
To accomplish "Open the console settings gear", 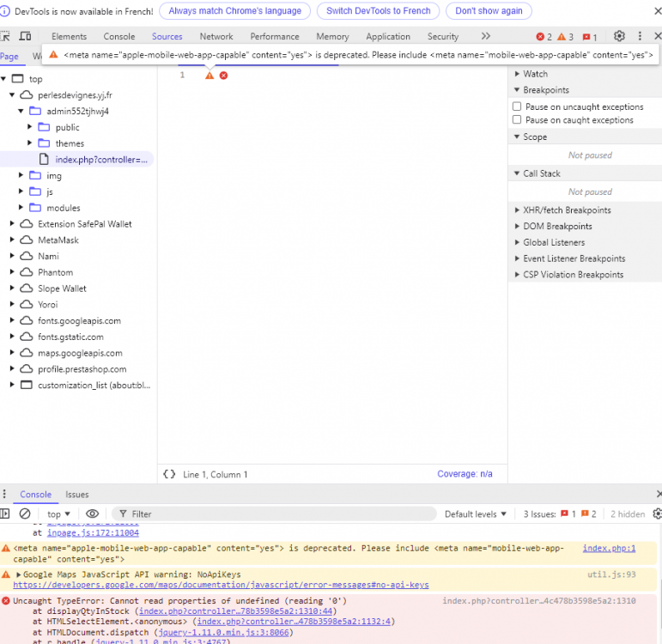I will coord(658,513).
